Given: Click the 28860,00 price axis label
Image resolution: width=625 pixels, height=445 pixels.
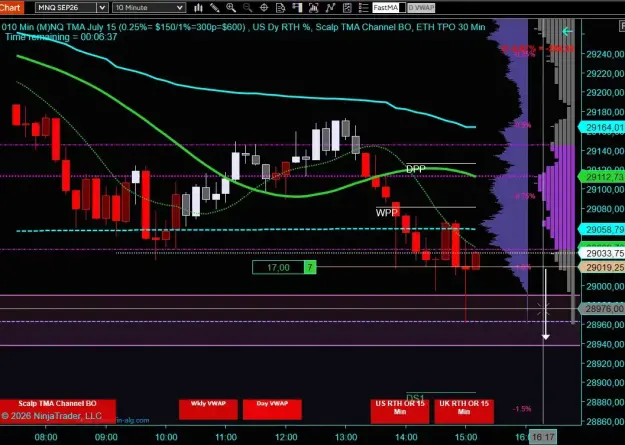Looking at the screenshot, I should coord(605,421).
